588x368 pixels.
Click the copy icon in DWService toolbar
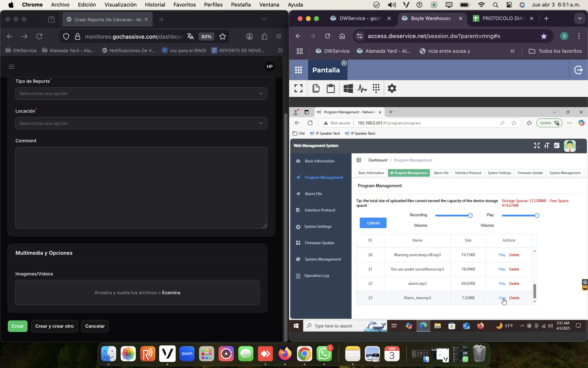316,88
